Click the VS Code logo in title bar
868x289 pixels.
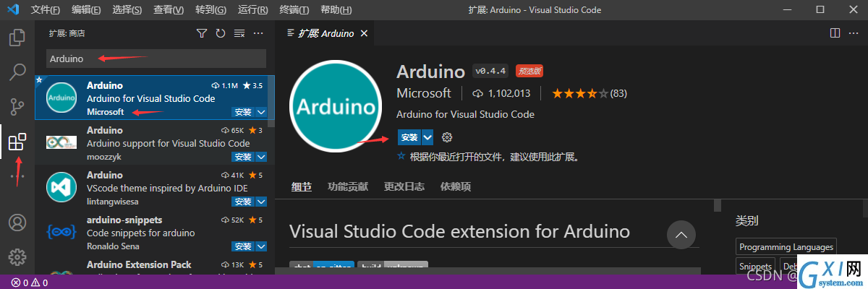(x=14, y=10)
